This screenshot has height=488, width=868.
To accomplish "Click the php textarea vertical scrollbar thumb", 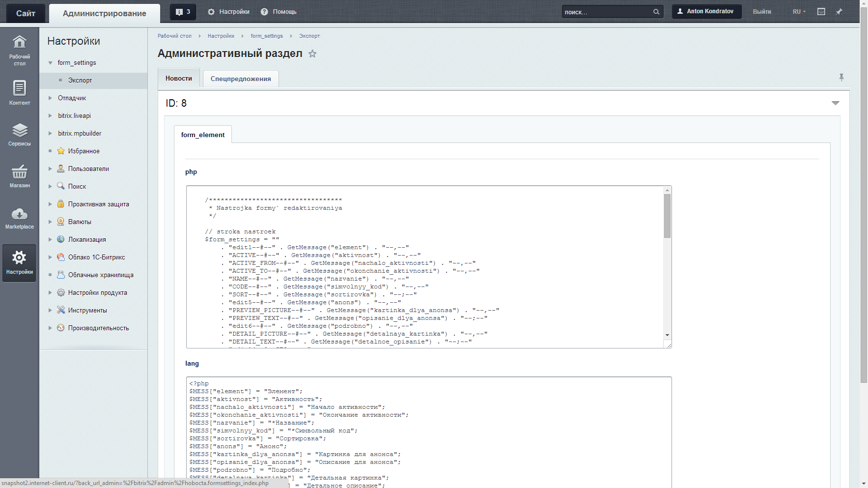I will 667,216.
